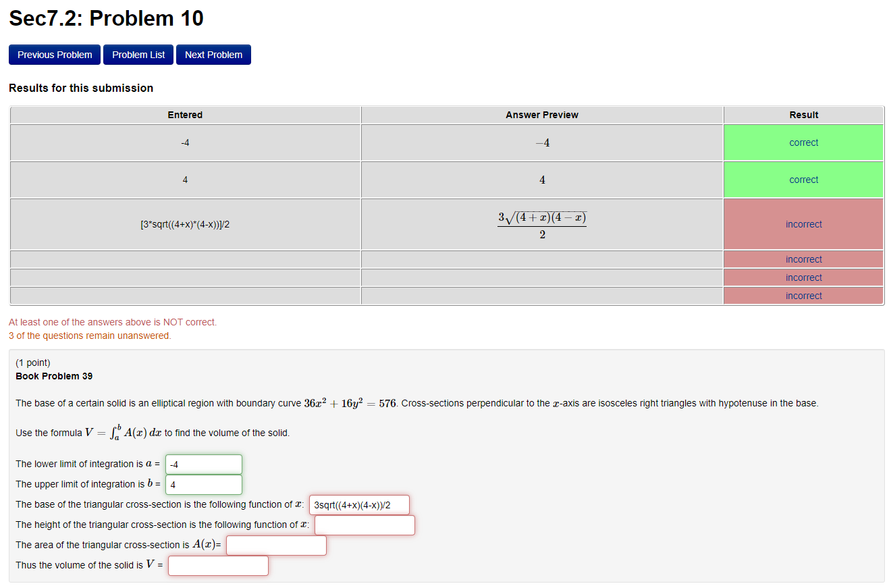
Task: Click the Result column header
Action: coord(803,115)
